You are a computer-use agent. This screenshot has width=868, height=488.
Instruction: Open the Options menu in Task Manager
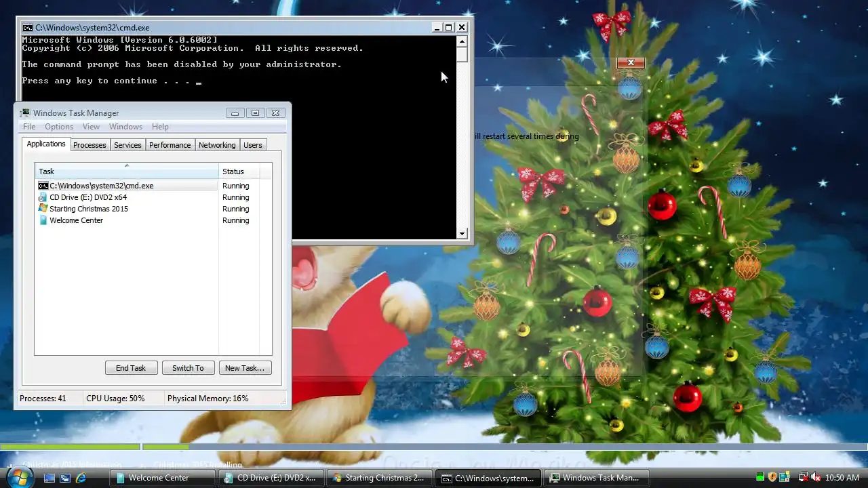(59, 127)
